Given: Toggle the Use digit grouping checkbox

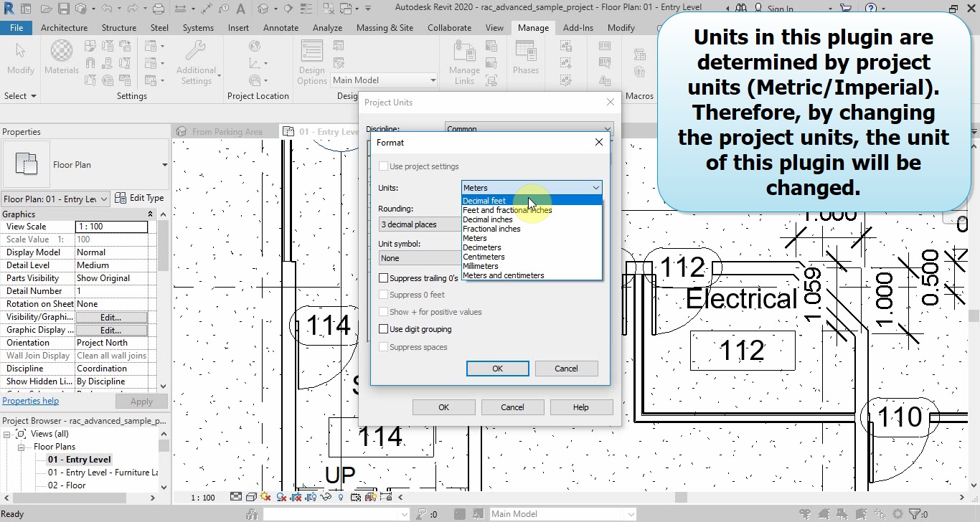Looking at the screenshot, I should [x=384, y=329].
